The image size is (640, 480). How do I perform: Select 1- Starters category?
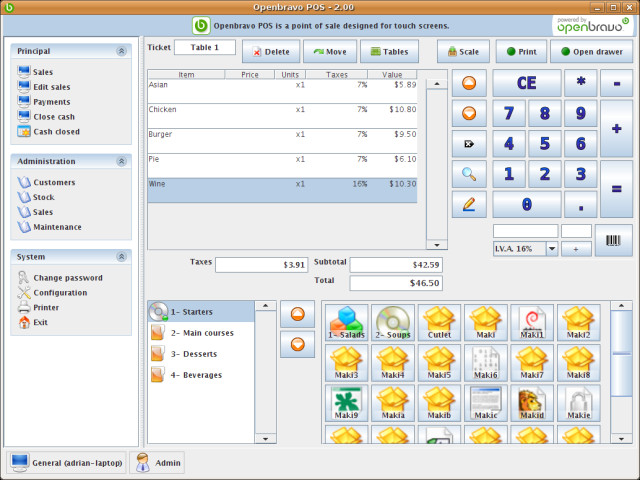click(x=201, y=311)
